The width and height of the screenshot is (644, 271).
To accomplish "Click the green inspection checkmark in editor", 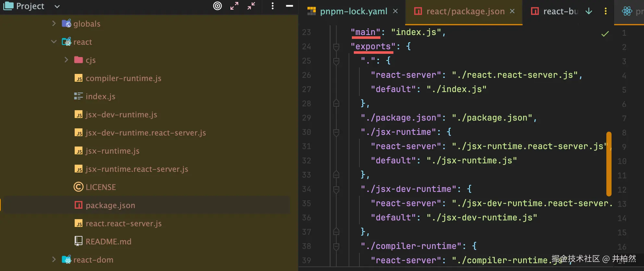I will pos(605,34).
